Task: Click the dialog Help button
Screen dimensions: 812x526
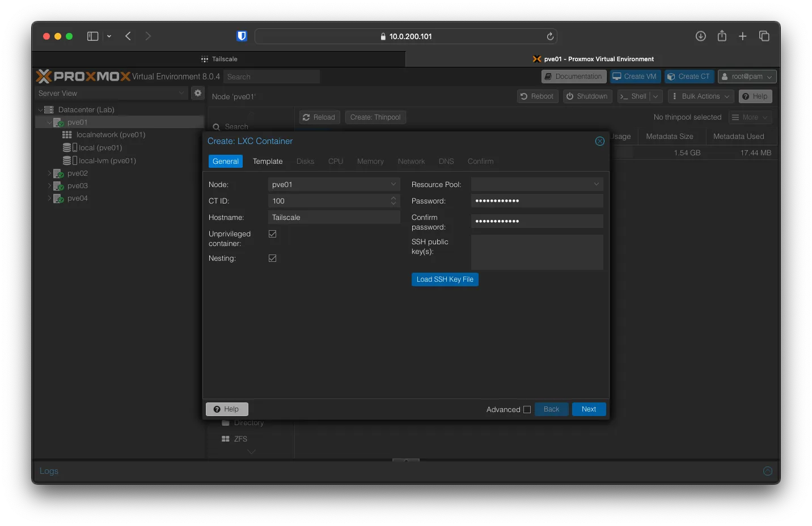Action: tap(227, 409)
